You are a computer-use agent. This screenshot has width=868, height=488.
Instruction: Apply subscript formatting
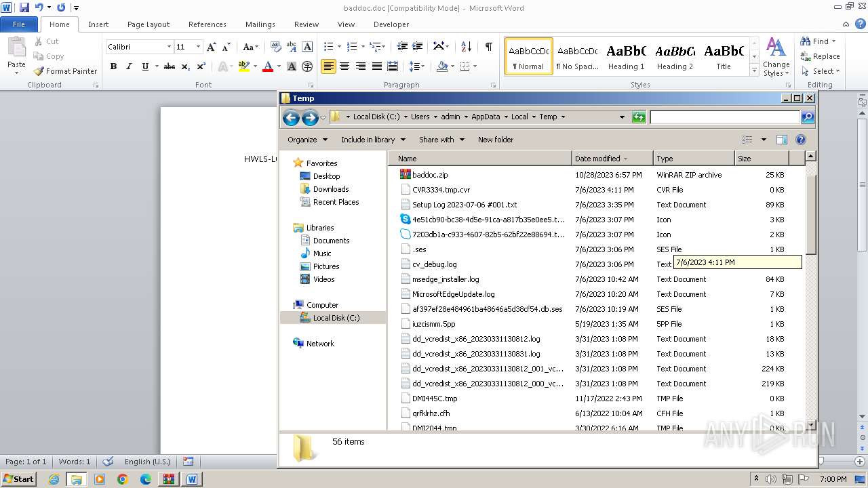[x=186, y=66]
